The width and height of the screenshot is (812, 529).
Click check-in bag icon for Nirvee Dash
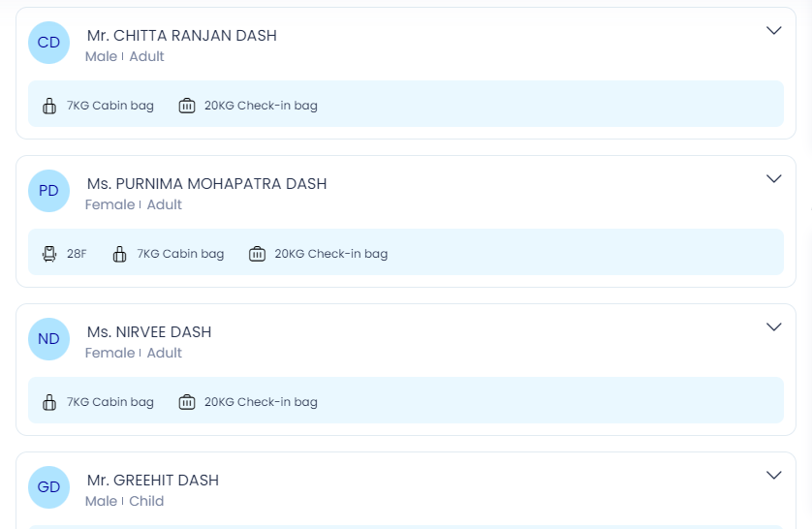pos(187,402)
